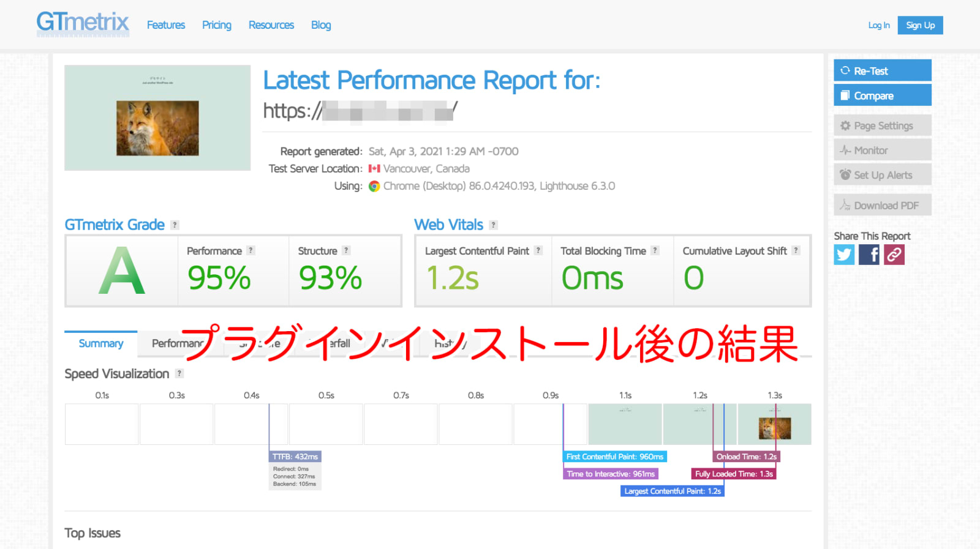Click the GTmetrix logo
The width and height of the screenshot is (980, 549).
tap(83, 24)
